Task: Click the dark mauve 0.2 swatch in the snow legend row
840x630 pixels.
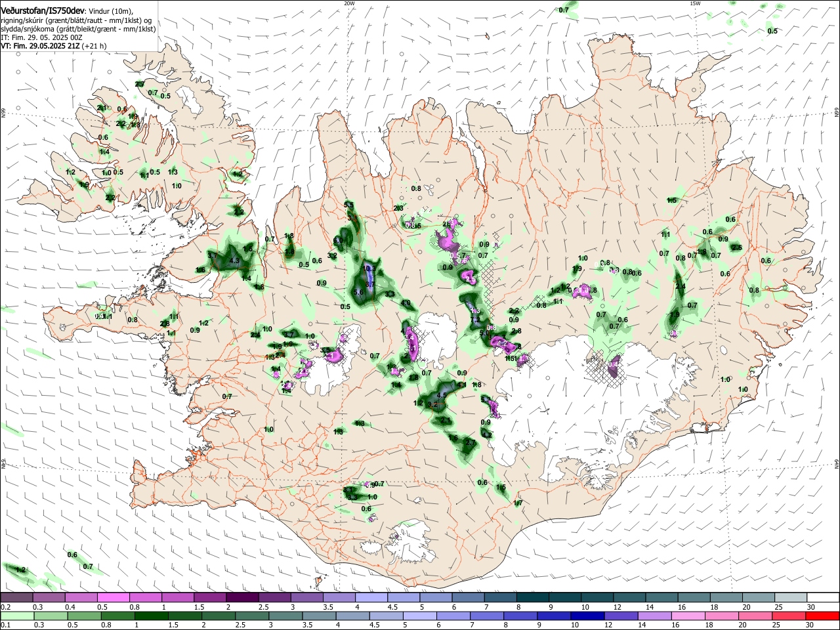Action: 17,598
